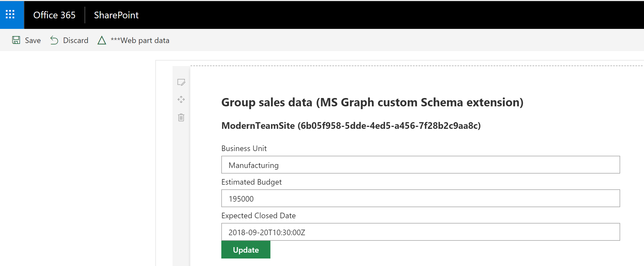Open the Office 365 app launcher
The image size is (644, 266).
[10, 15]
